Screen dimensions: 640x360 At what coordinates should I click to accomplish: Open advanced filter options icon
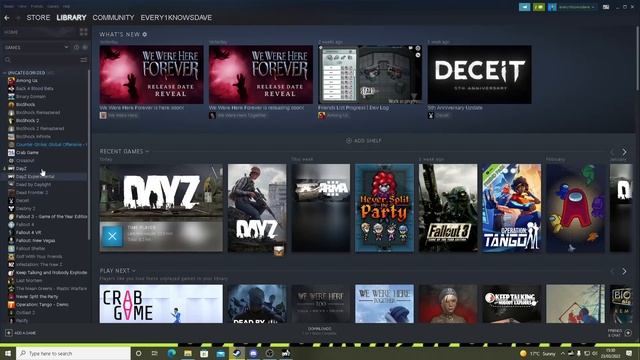click(x=84, y=60)
